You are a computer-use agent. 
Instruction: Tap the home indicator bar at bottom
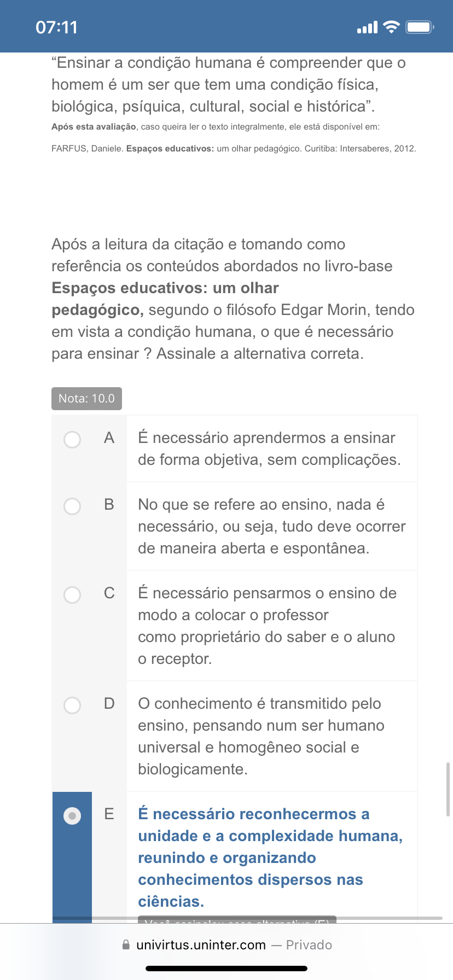coord(226,969)
